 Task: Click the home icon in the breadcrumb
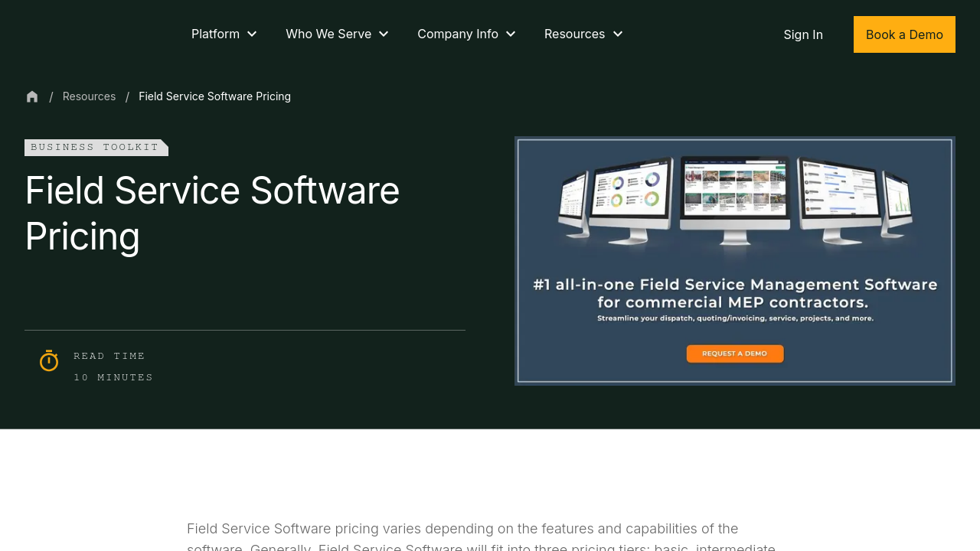32,96
